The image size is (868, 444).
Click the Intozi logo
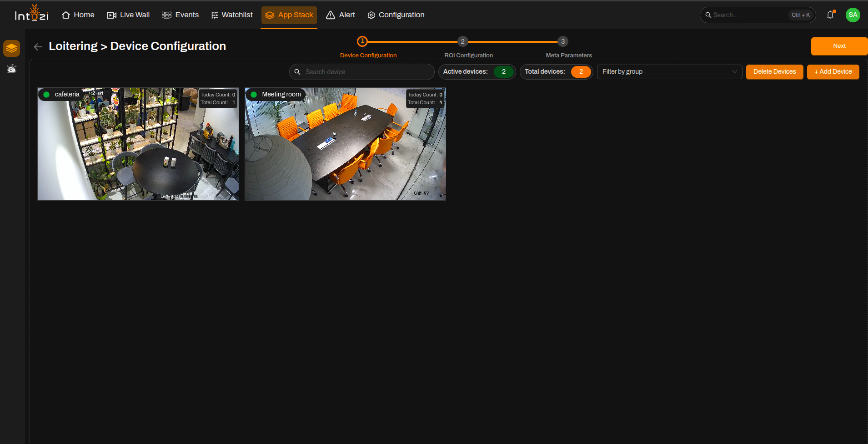pyautogui.click(x=31, y=13)
